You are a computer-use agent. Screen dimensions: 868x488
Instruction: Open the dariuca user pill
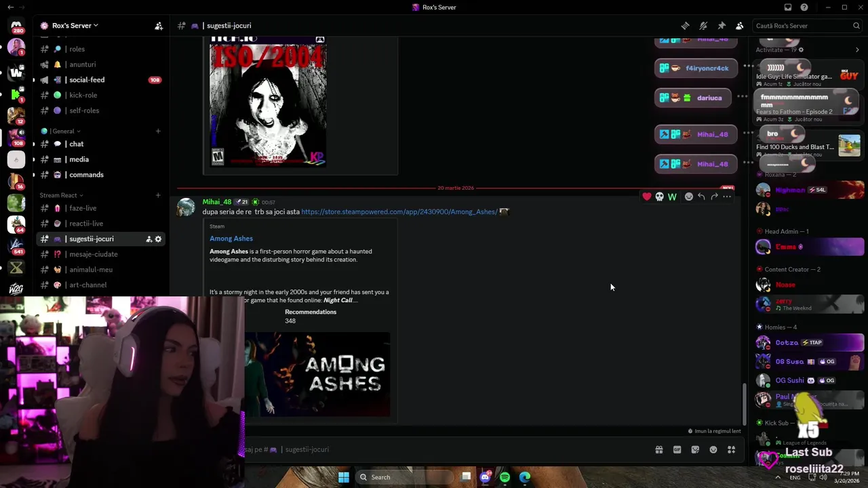(x=693, y=98)
